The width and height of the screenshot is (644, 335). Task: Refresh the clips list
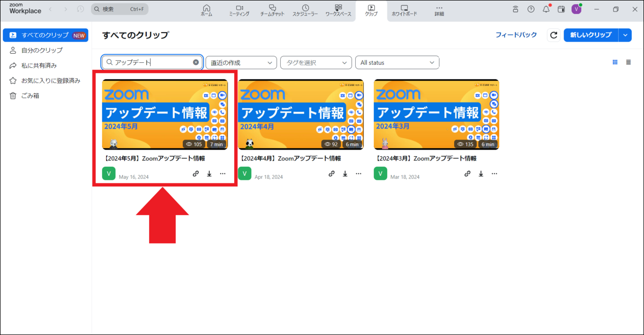[x=554, y=35]
